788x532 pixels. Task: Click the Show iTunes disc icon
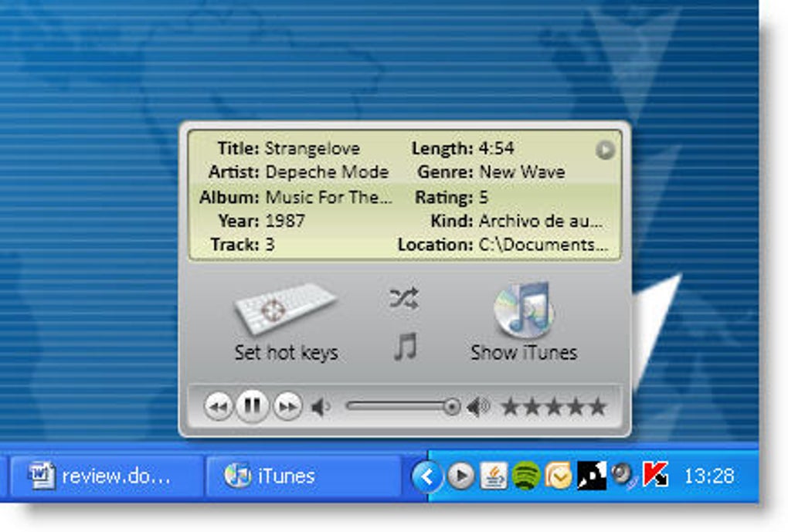click(x=523, y=308)
